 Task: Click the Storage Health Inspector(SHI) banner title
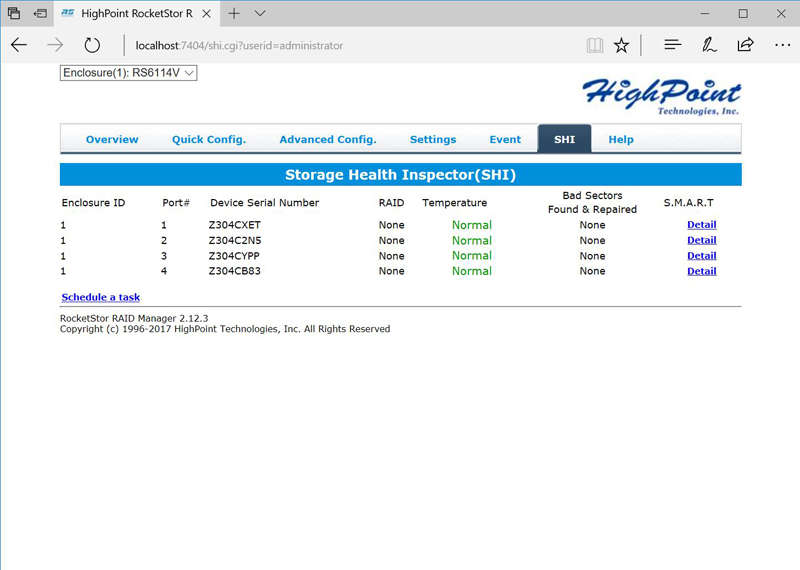pos(401,175)
